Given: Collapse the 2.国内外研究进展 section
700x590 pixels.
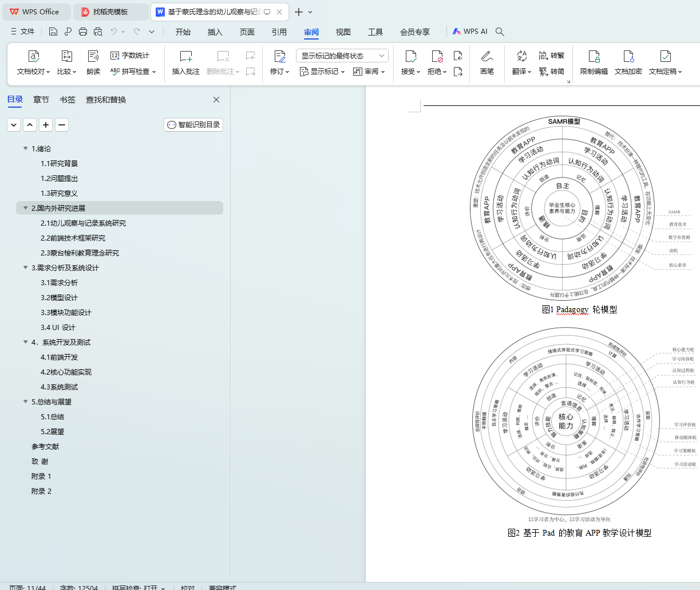Looking at the screenshot, I should pos(25,208).
